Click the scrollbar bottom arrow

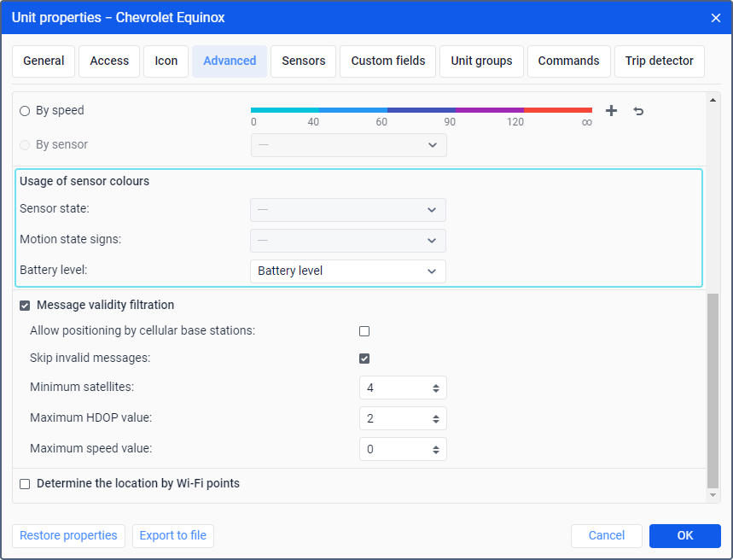(713, 495)
